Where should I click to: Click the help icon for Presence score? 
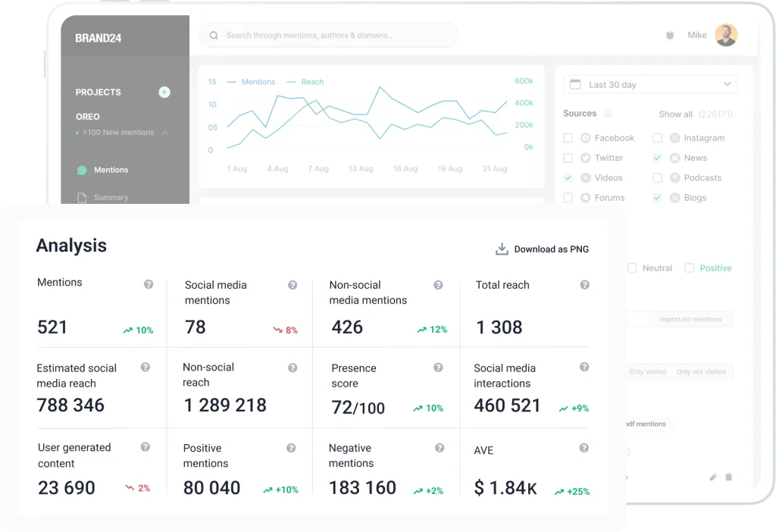coord(438,368)
